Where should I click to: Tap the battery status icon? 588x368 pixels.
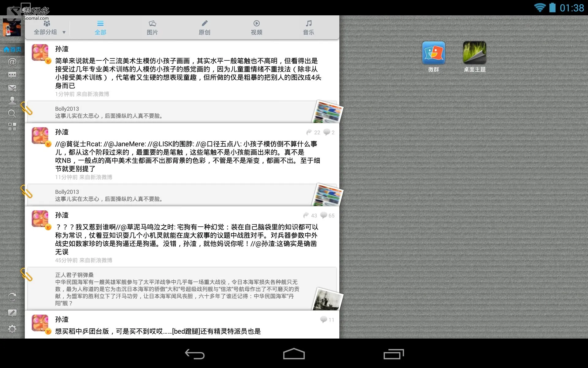pyautogui.click(x=552, y=7)
